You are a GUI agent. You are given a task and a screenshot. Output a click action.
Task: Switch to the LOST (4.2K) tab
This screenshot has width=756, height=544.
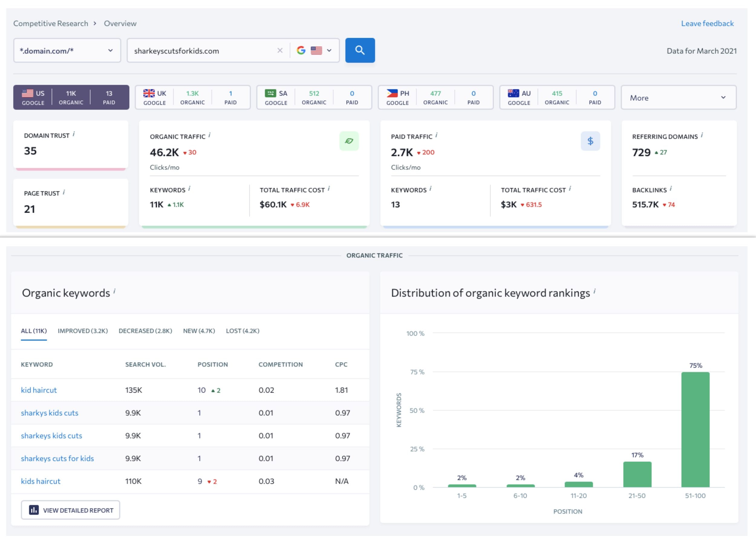point(243,331)
